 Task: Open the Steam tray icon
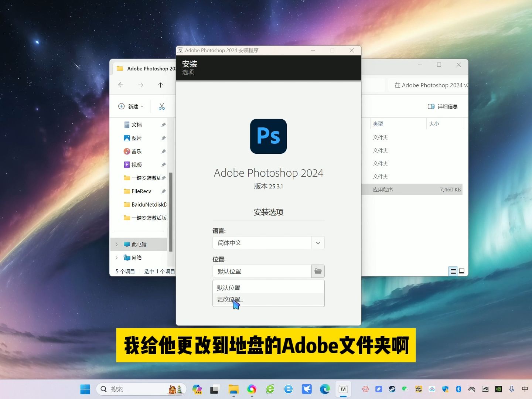(392, 389)
